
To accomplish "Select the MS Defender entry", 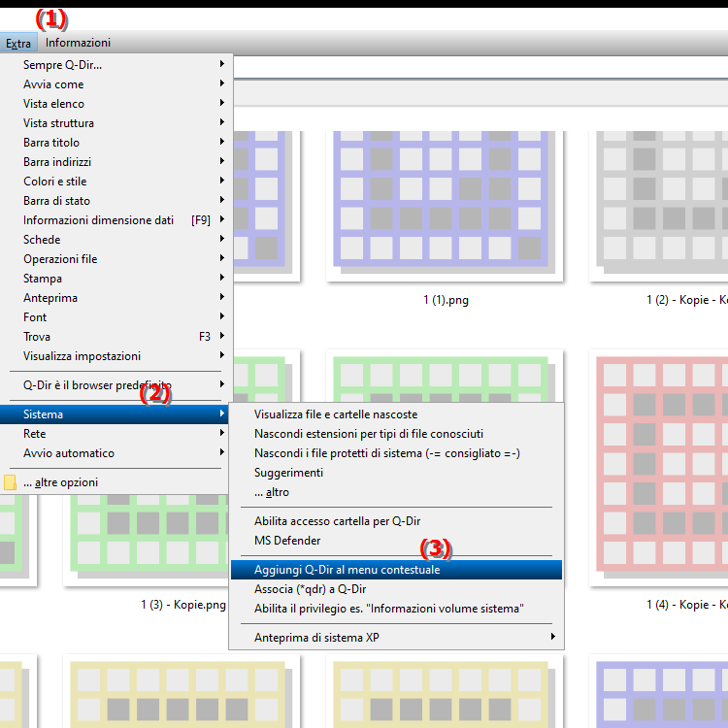I will [x=396, y=541].
